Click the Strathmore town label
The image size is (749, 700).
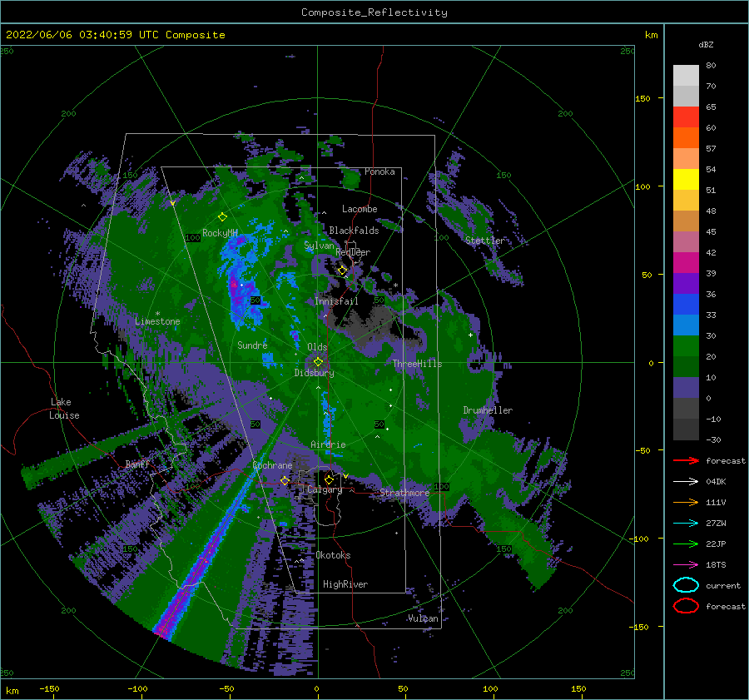(x=404, y=492)
